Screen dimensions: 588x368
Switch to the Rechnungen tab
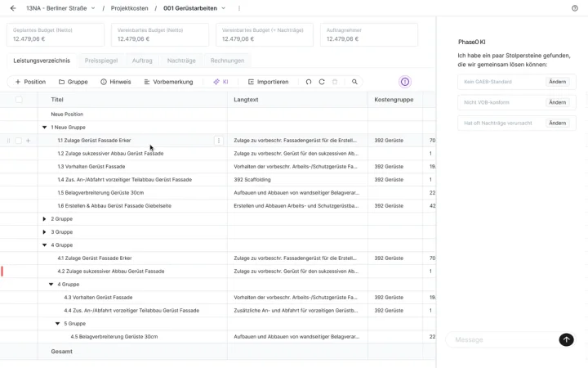tap(227, 61)
